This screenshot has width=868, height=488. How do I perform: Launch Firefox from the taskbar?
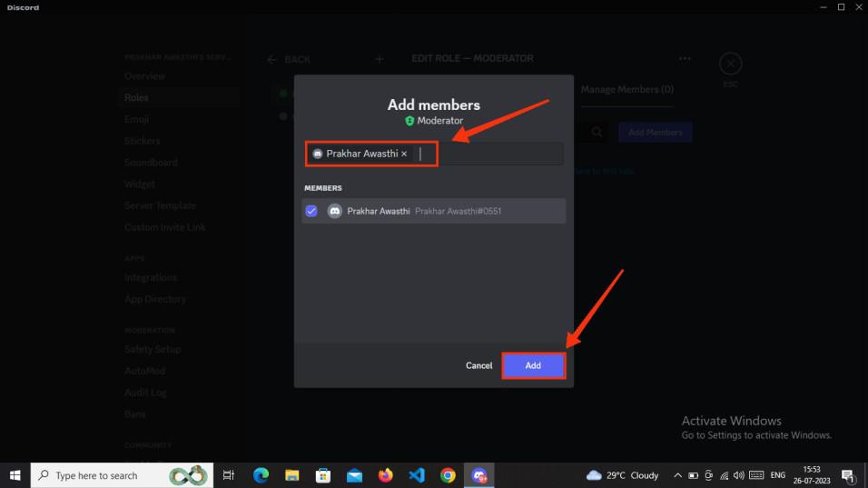tap(385, 475)
